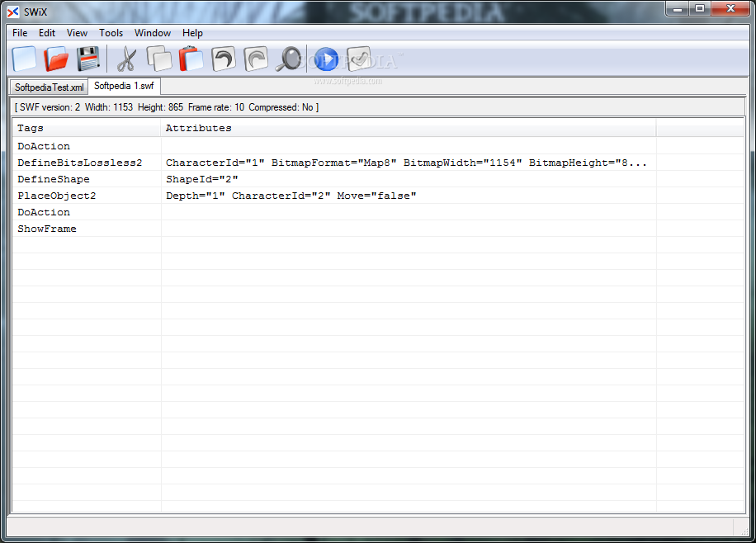Open the File menu

[x=20, y=33]
